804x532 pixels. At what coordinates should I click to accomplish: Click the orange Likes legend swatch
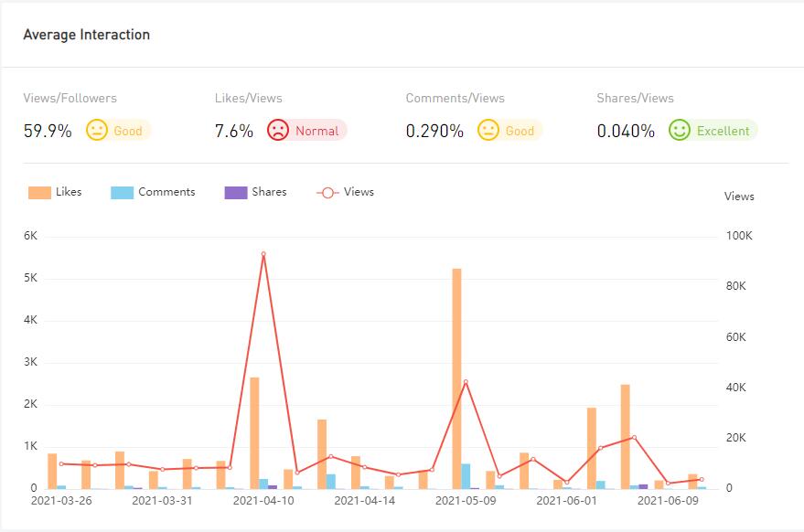click(39, 193)
